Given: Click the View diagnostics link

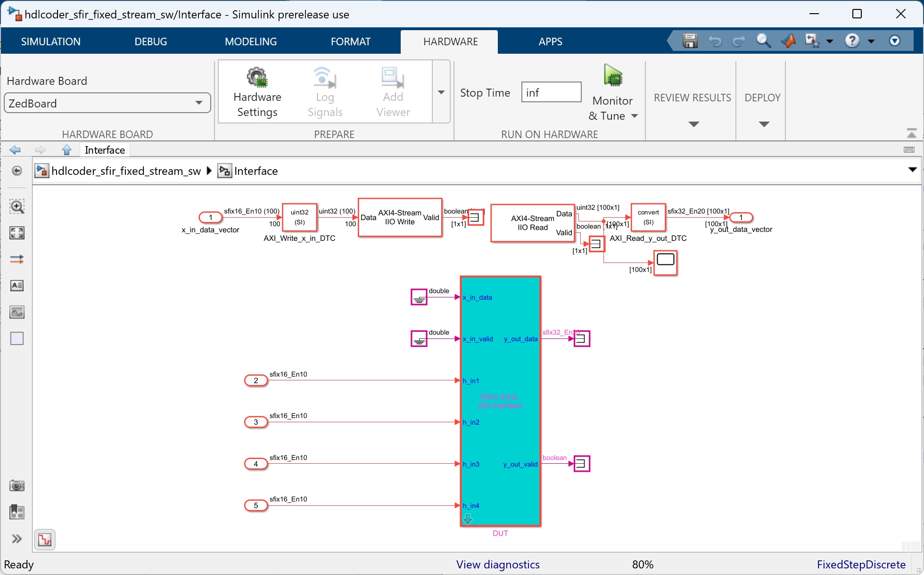Looking at the screenshot, I should click(x=497, y=565).
